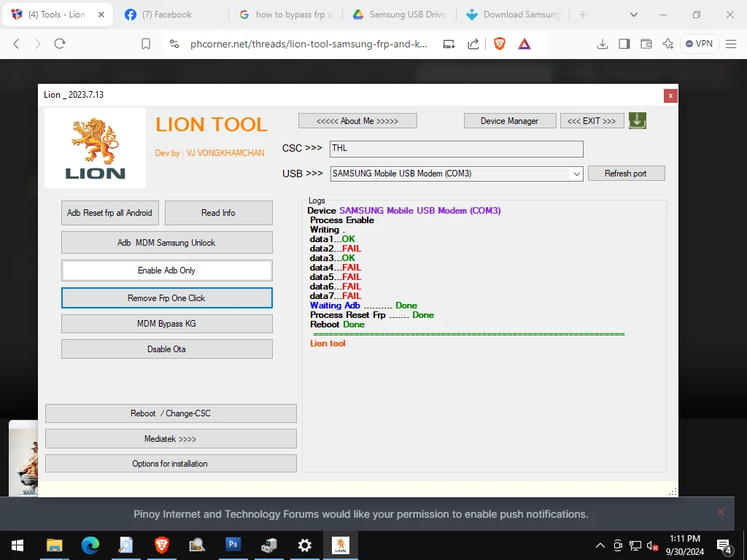Click the browser address bar URL
Screen dimensions: 747x560
[309, 44]
